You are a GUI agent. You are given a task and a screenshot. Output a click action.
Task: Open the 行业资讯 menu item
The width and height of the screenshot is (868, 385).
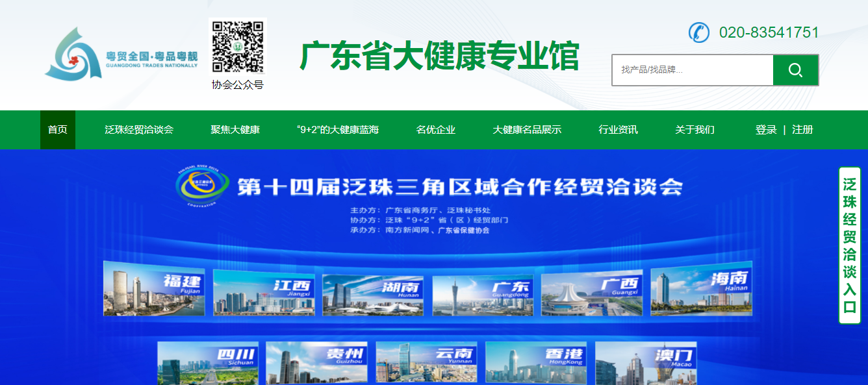tap(618, 130)
